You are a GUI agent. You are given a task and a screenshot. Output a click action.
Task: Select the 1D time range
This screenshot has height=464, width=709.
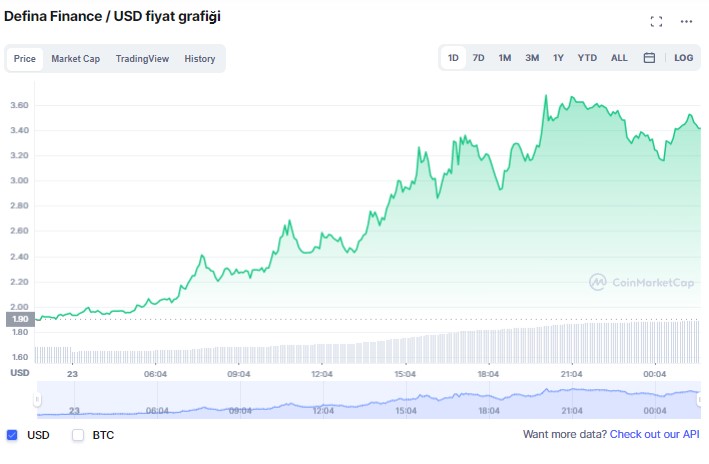pos(453,58)
